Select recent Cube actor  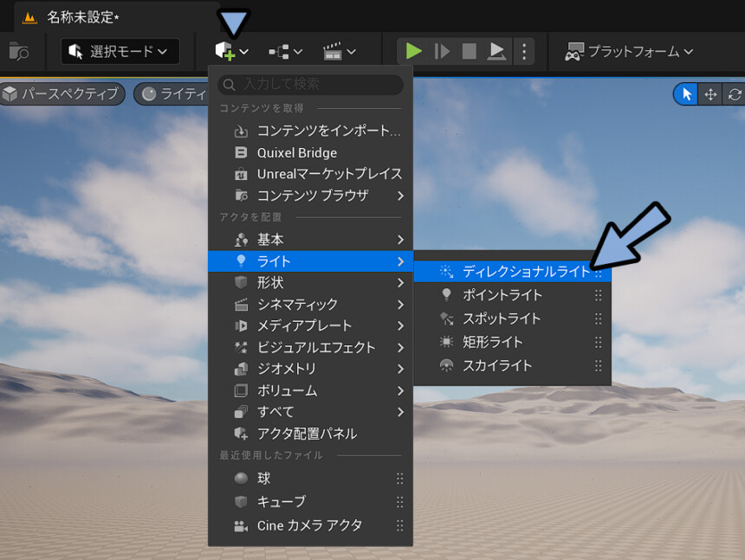[x=311, y=502]
